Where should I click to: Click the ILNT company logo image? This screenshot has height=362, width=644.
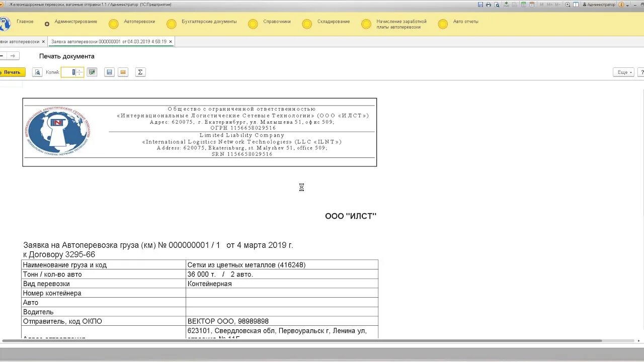pyautogui.click(x=58, y=132)
